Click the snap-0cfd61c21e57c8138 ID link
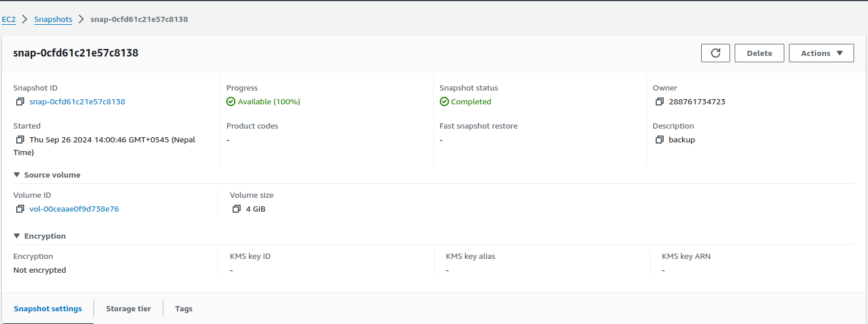The height and width of the screenshot is (324, 868). [x=77, y=102]
